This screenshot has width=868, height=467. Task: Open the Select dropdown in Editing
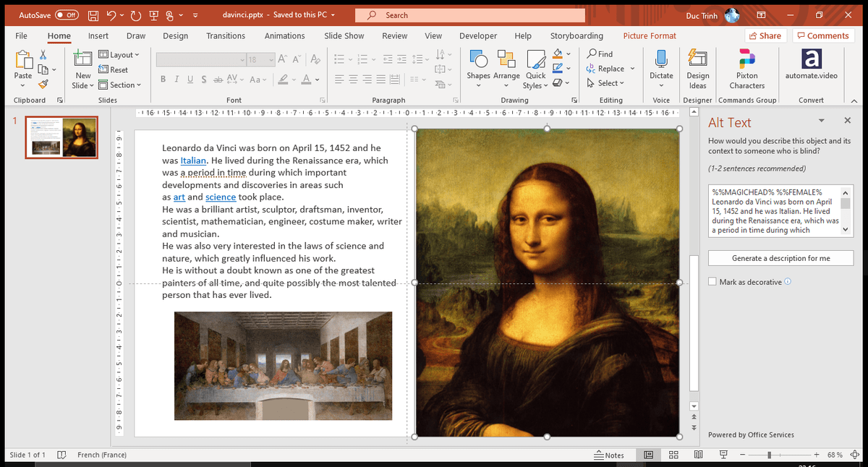606,83
